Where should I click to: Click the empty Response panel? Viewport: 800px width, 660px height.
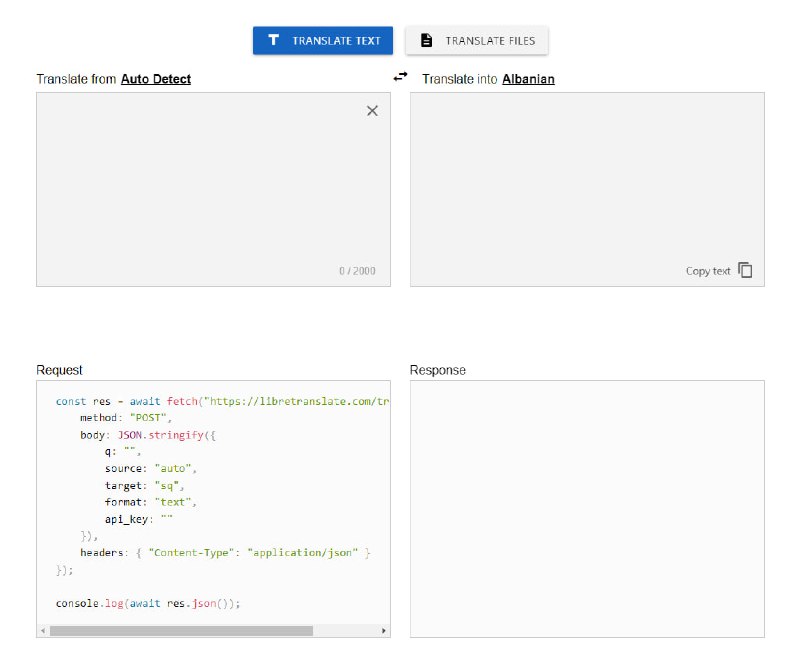pos(587,508)
